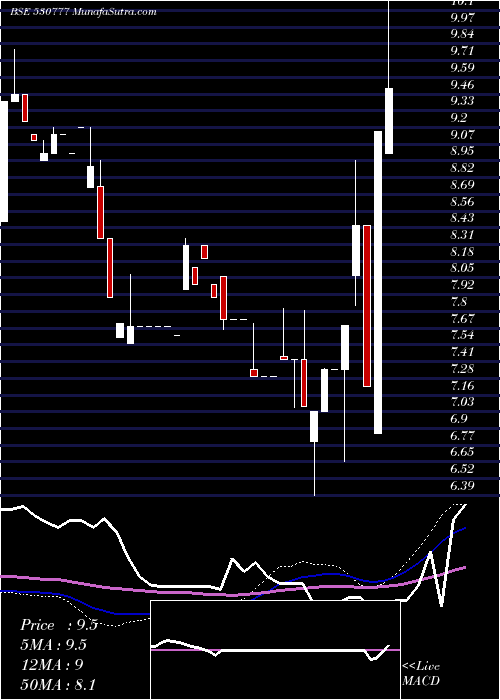
Task: Click the 7.54 price axis label
Action: coord(462,335)
